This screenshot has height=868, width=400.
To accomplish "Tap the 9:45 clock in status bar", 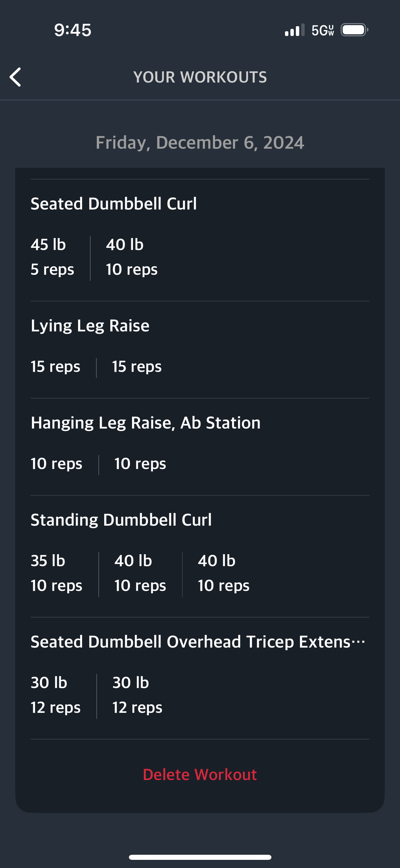I will pos(73,30).
